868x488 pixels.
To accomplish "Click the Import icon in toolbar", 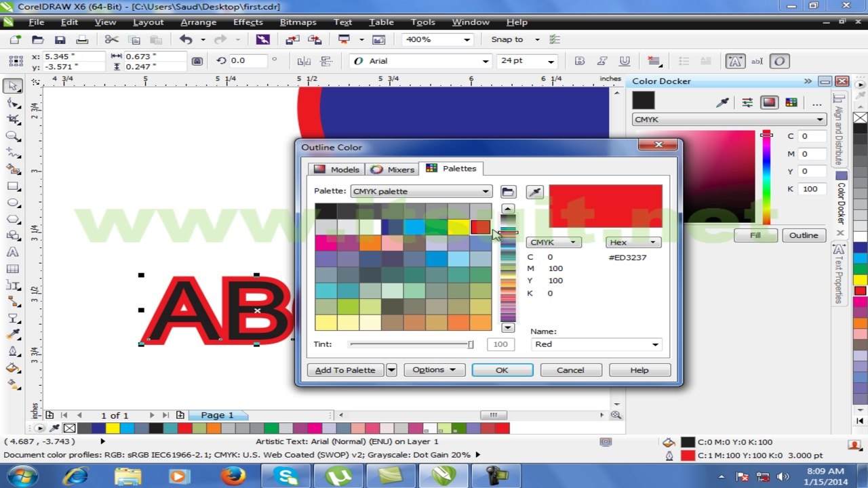I will (294, 40).
